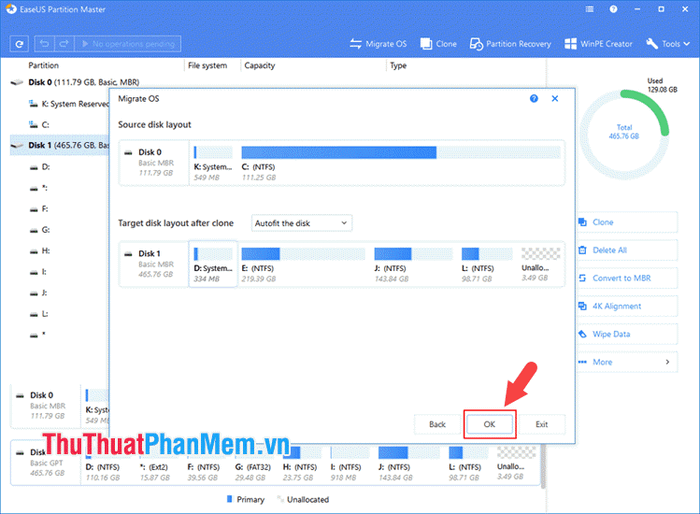Image resolution: width=700 pixels, height=514 pixels.
Task: Click Clone in right side panel
Action: (627, 222)
